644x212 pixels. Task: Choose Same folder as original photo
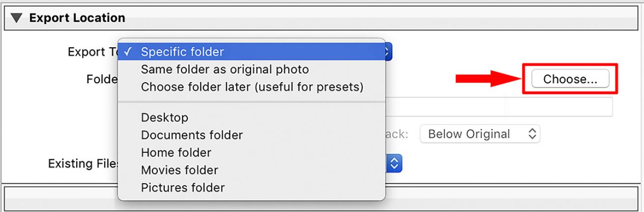click(225, 69)
